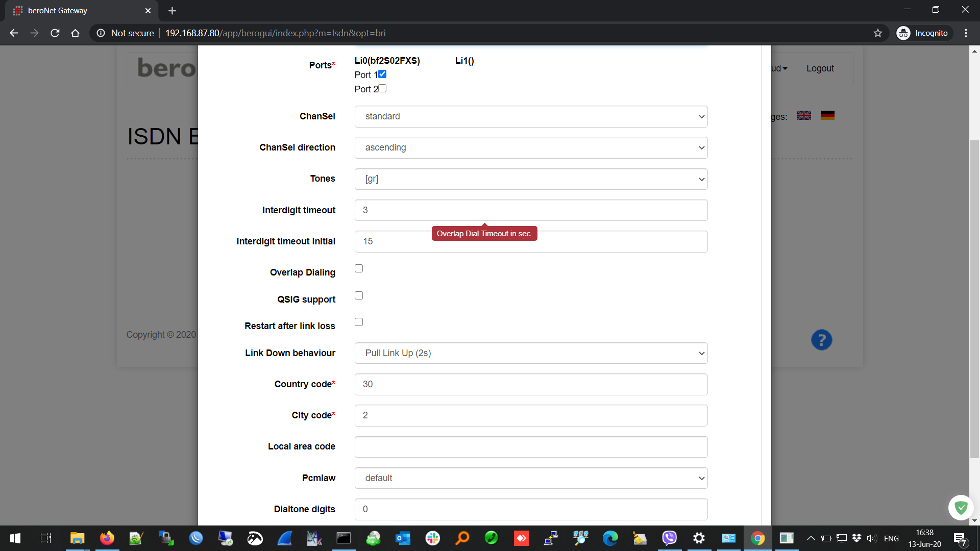Enable Overlap Dialing checkbox
The height and width of the screenshot is (551, 980).
[x=359, y=269]
